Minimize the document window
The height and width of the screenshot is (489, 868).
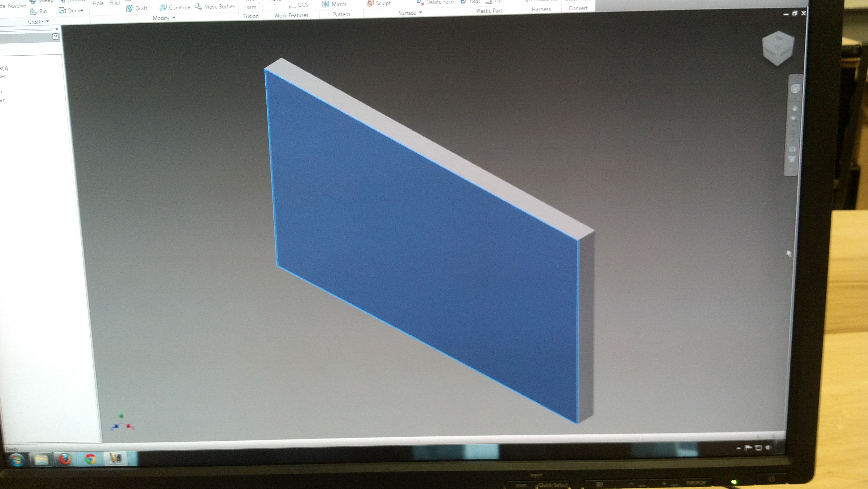(786, 14)
